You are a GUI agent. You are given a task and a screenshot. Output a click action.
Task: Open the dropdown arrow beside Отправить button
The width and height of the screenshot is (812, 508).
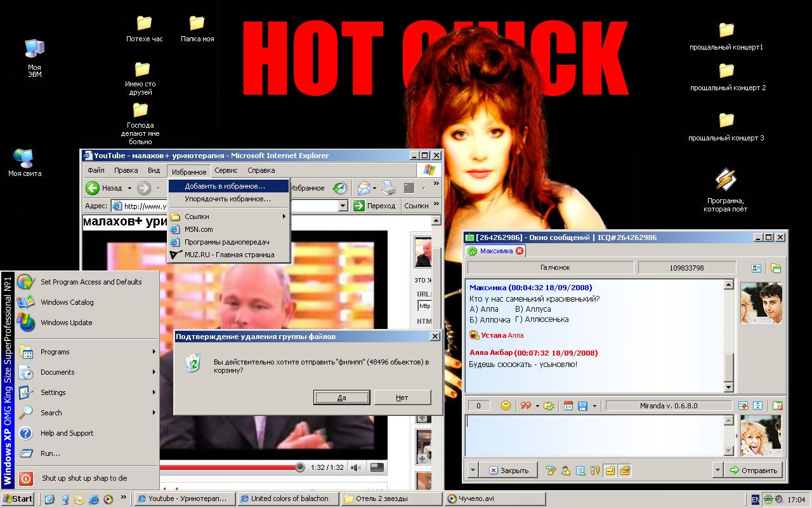click(x=717, y=471)
